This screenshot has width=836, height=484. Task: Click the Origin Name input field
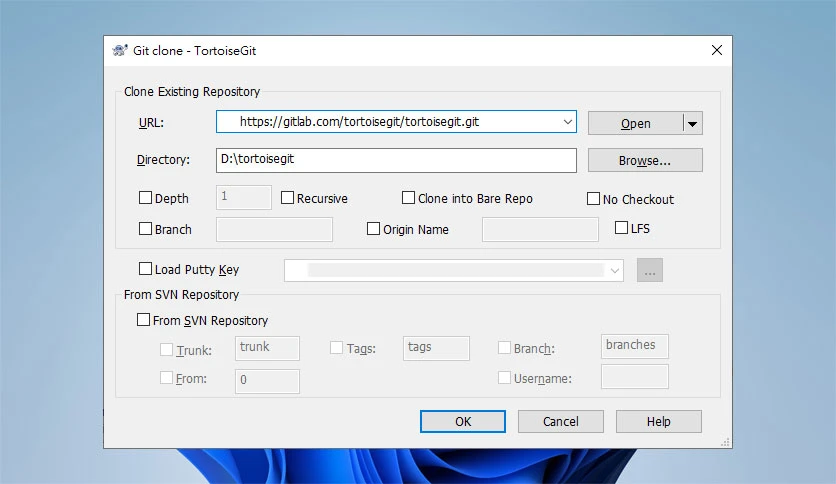[540, 229]
